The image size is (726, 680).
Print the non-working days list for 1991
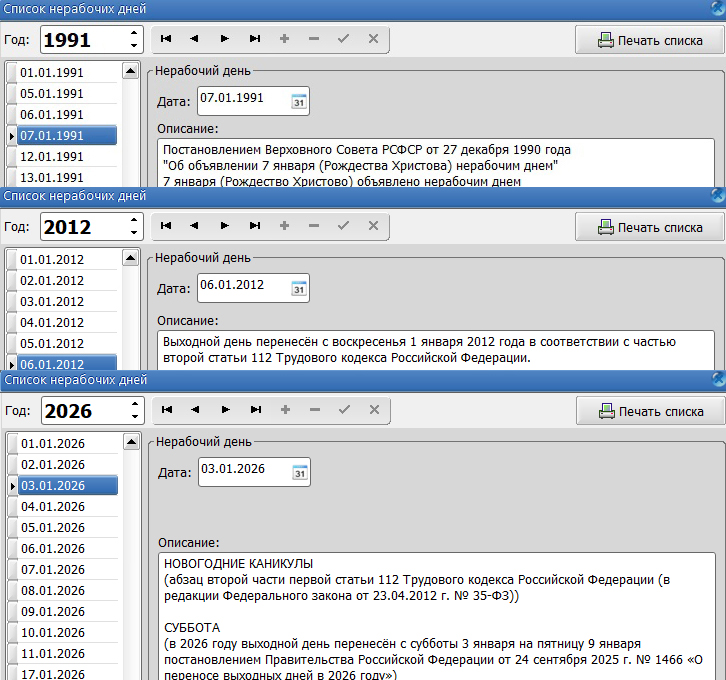click(x=650, y=40)
